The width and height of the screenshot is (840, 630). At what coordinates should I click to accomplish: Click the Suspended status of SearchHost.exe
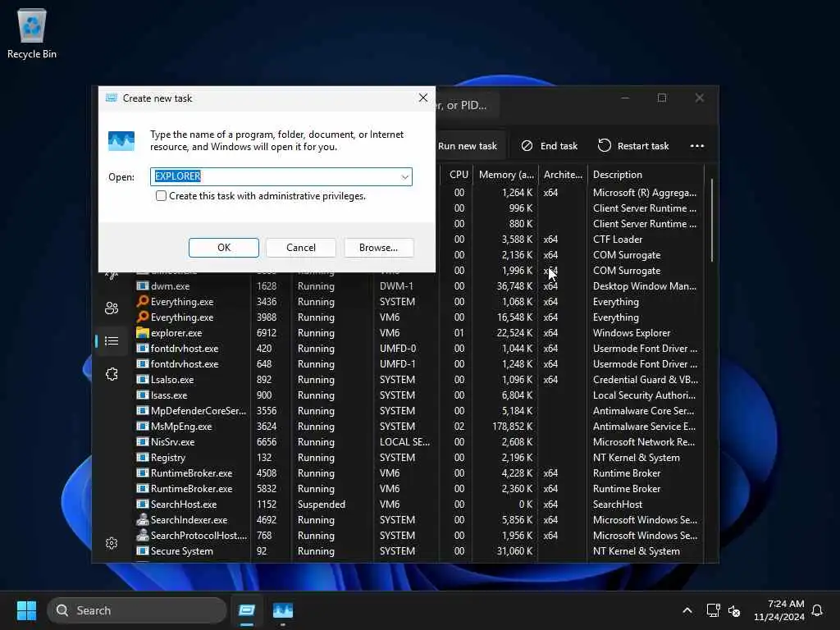[x=322, y=504]
